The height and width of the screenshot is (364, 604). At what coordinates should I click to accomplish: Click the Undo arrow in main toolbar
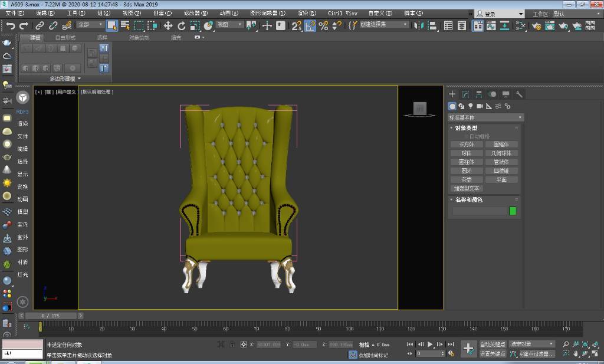[10, 25]
